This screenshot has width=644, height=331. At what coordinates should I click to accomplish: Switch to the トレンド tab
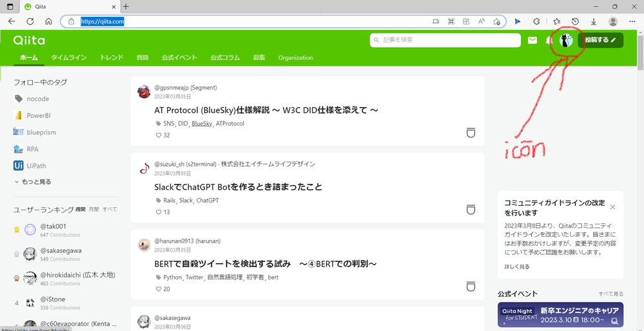click(x=112, y=57)
